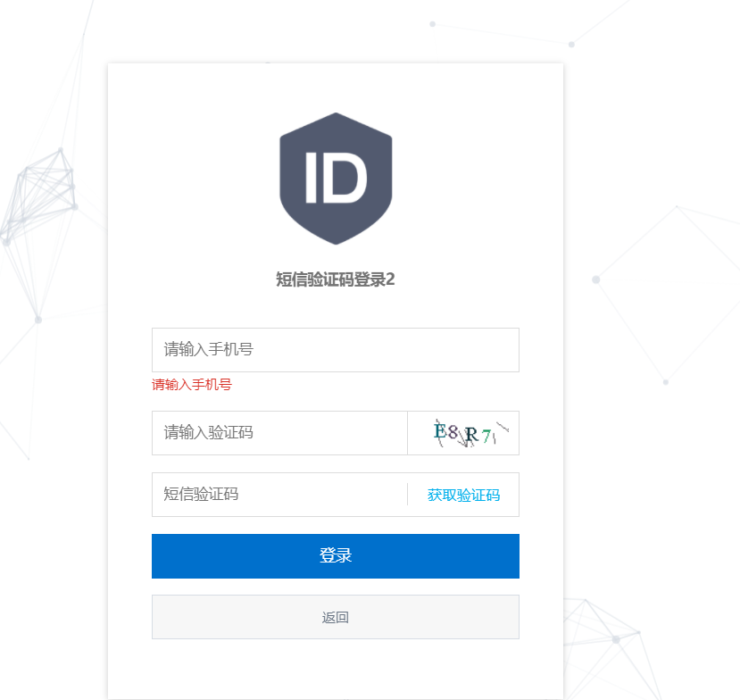Click the background node dot right of the card
Screen dimensions: 740x700
[x=596, y=279]
